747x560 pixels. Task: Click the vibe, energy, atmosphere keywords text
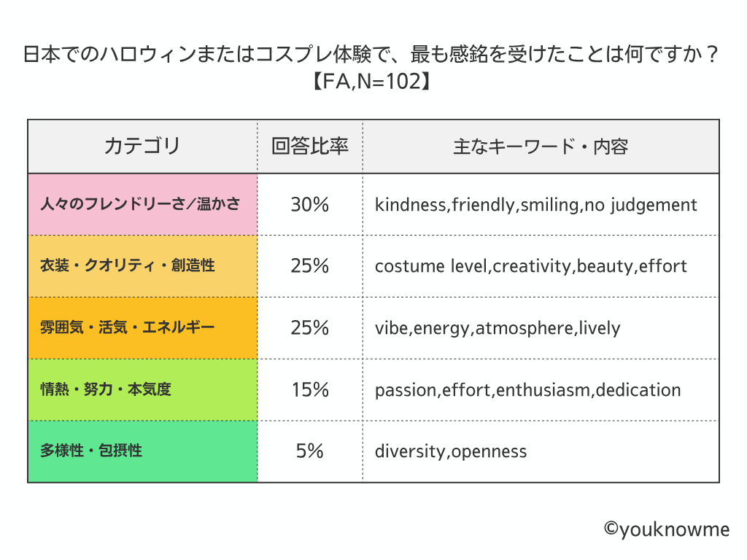tap(498, 328)
